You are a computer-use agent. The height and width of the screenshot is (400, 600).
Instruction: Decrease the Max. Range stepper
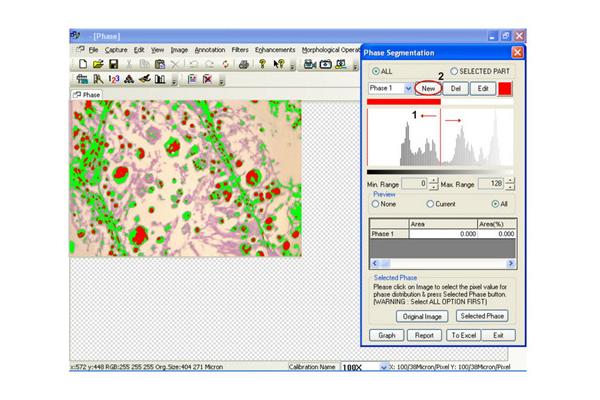[x=509, y=187]
